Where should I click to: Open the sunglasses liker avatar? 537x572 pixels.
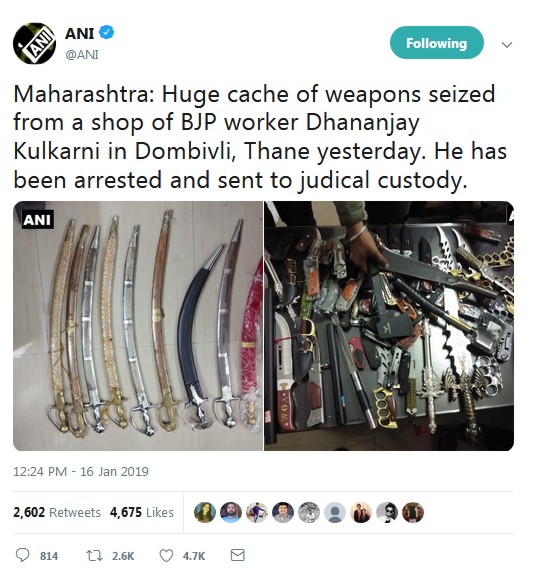[x=387, y=512]
